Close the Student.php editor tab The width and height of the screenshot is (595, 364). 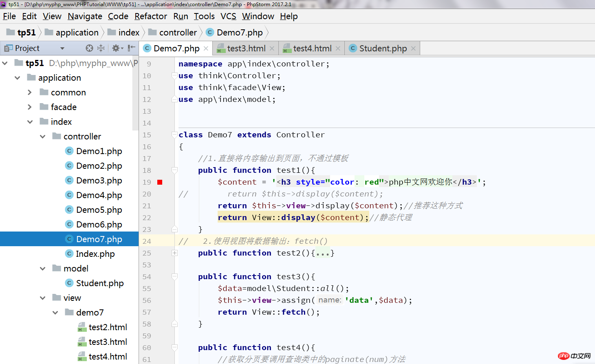pos(413,49)
